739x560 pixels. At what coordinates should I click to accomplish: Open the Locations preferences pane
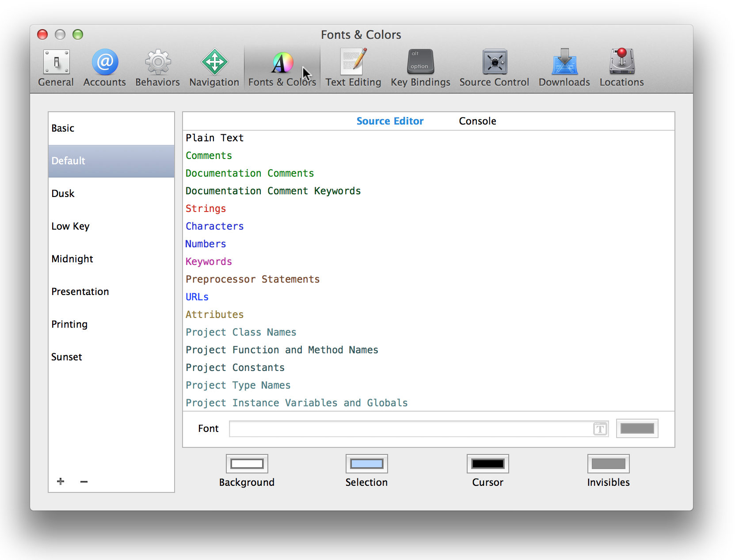(x=621, y=68)
